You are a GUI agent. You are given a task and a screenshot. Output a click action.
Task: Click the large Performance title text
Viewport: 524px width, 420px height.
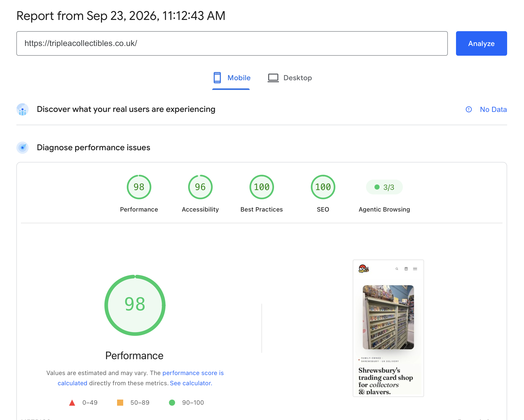134,356
